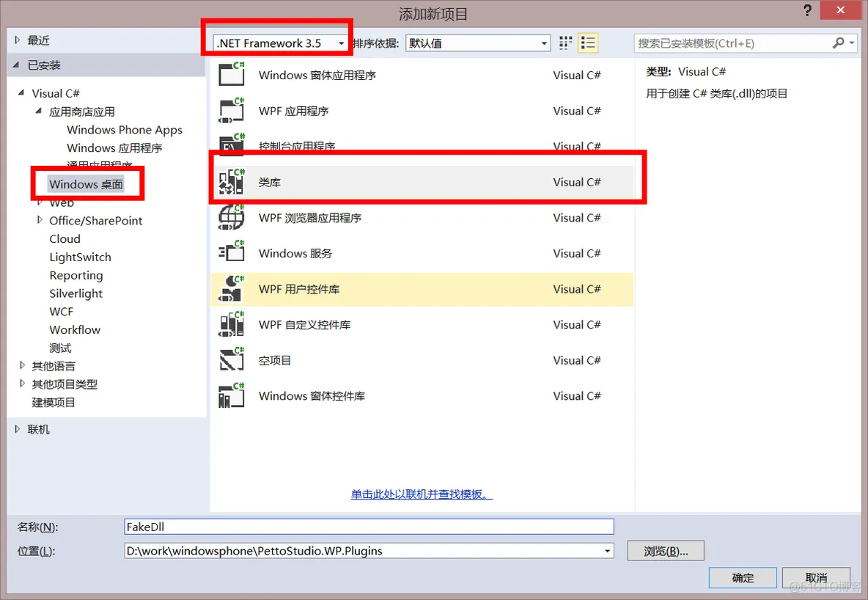Select the 类库 template name
868x600 pixels.
tap(270, 182)
